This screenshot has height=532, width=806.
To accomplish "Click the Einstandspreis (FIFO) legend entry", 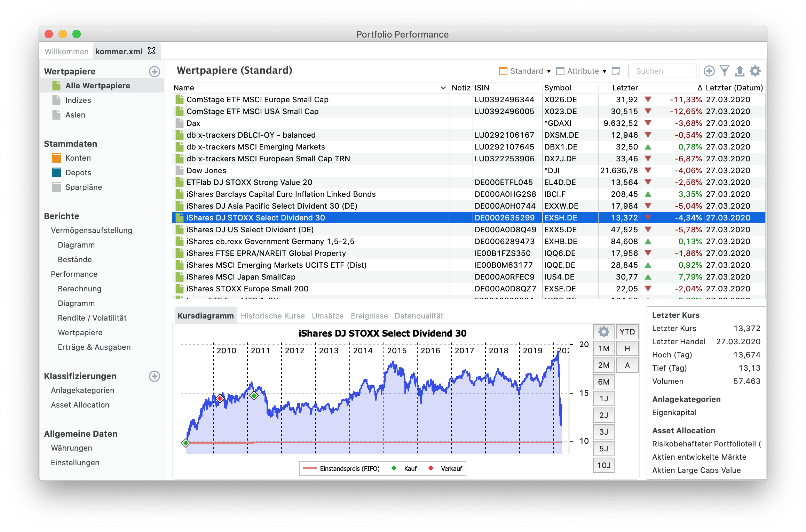I will (x=341, y=468).
